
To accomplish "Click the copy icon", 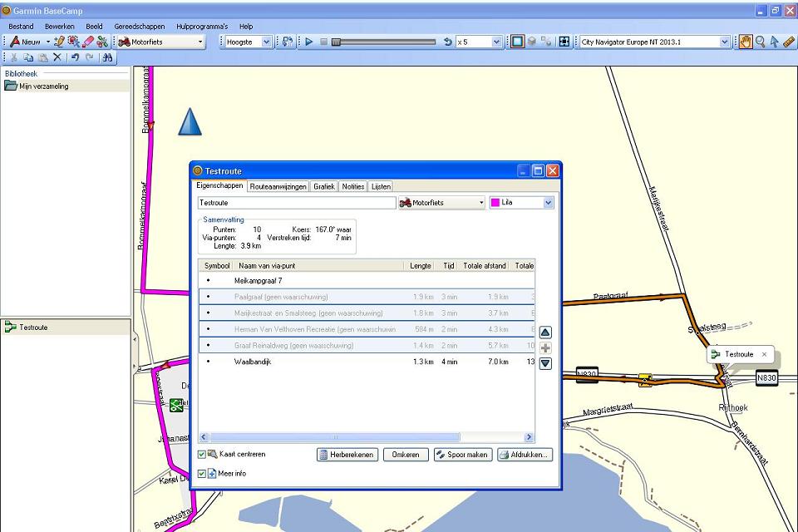I will (x=28, y=57).
